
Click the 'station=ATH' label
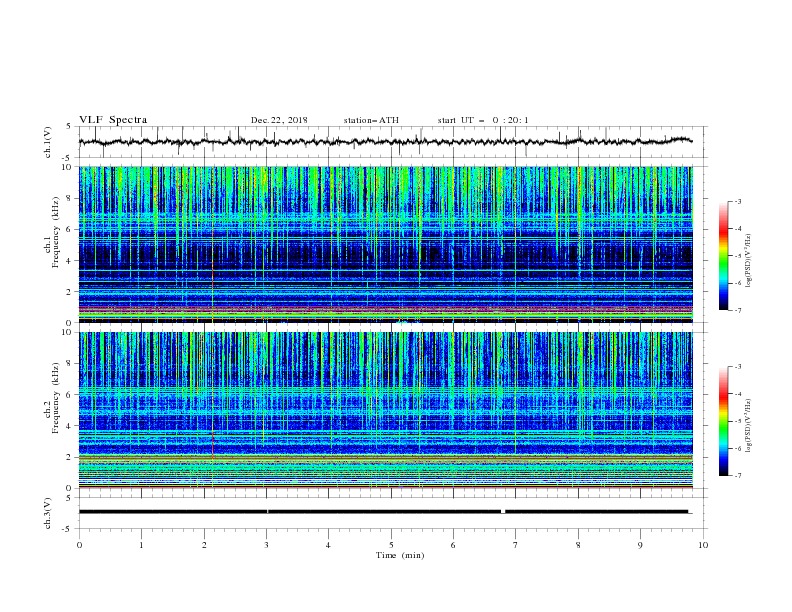(371, 120)
